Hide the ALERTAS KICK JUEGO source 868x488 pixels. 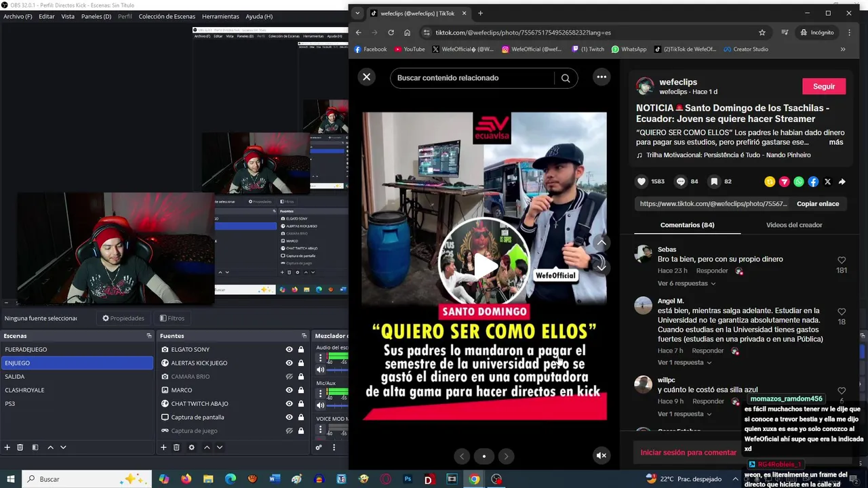(x=290, y=363)
